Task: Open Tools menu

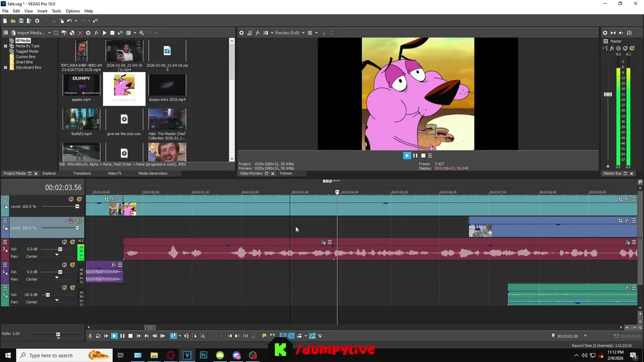Action: point(56,11)
